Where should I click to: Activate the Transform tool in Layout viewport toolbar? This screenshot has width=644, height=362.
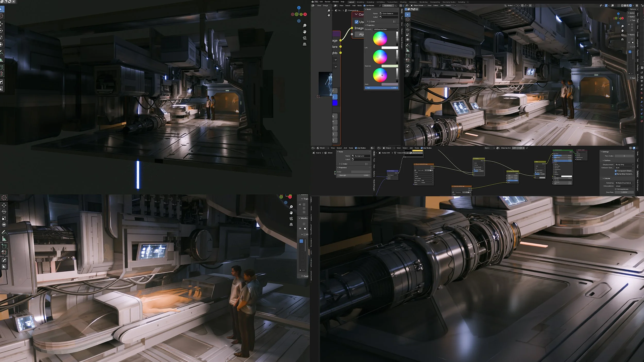pos(408,39)
